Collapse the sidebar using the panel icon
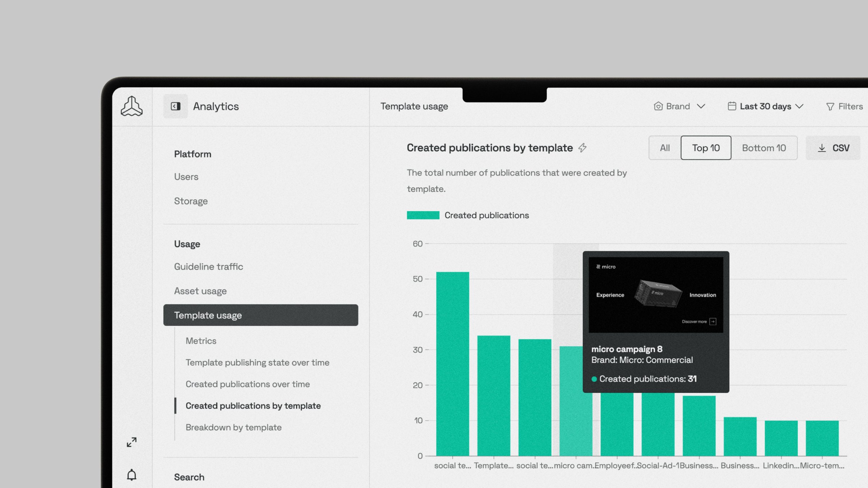 point(176,106)
